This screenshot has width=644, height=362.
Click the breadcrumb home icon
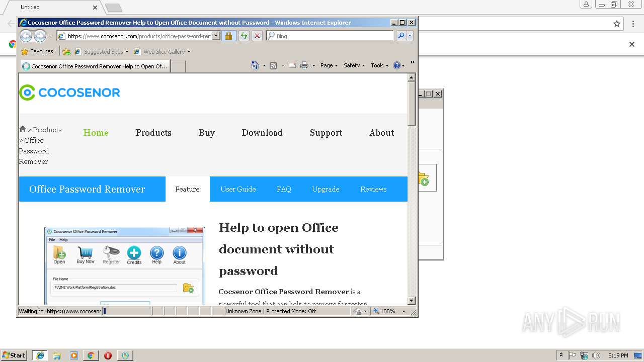22,129
